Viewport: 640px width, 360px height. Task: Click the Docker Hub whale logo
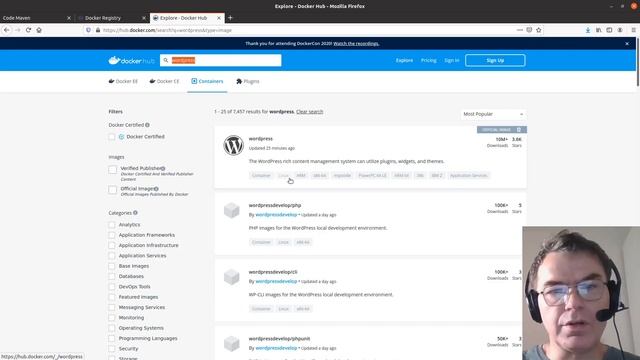[114, 60]
